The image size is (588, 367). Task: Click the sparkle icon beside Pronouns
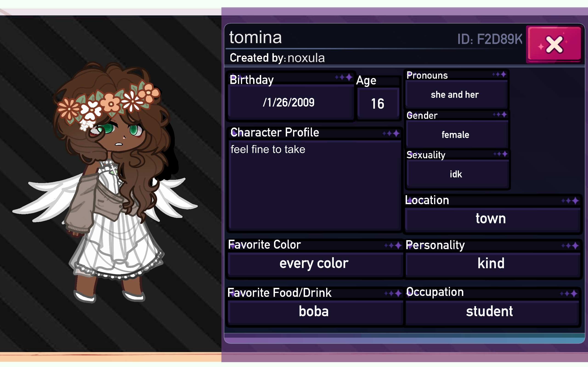tap(499, 74)
